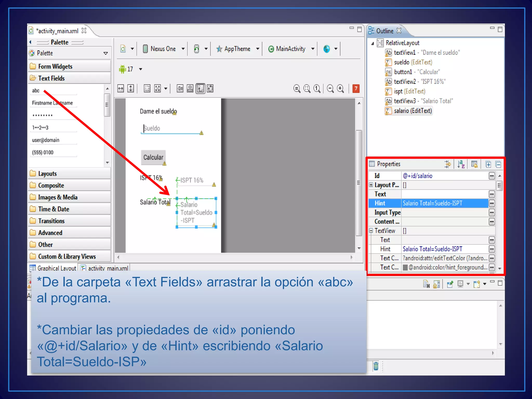Collapse the TextView property group
The width and height of the screenshot is (532, 399).
(x=371, y=230)
